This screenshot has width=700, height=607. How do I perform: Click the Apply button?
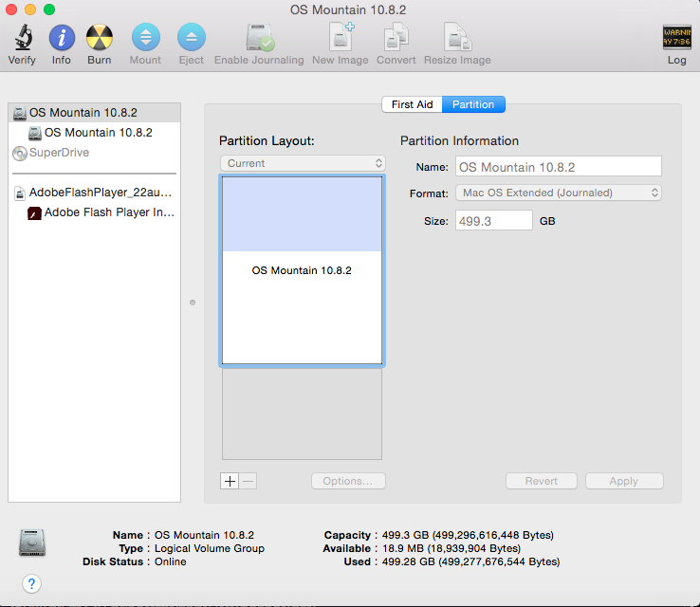pyautogui.click(x=624, y=481)
